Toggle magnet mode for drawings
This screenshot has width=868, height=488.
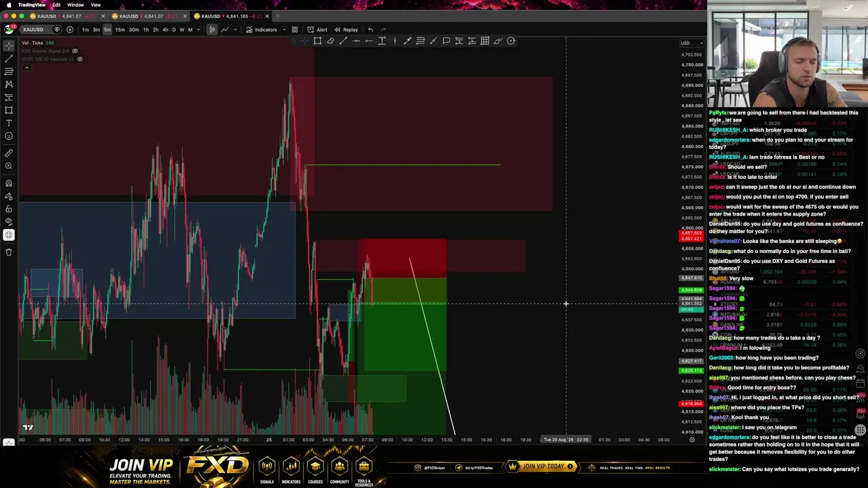(x=9, y=183)
